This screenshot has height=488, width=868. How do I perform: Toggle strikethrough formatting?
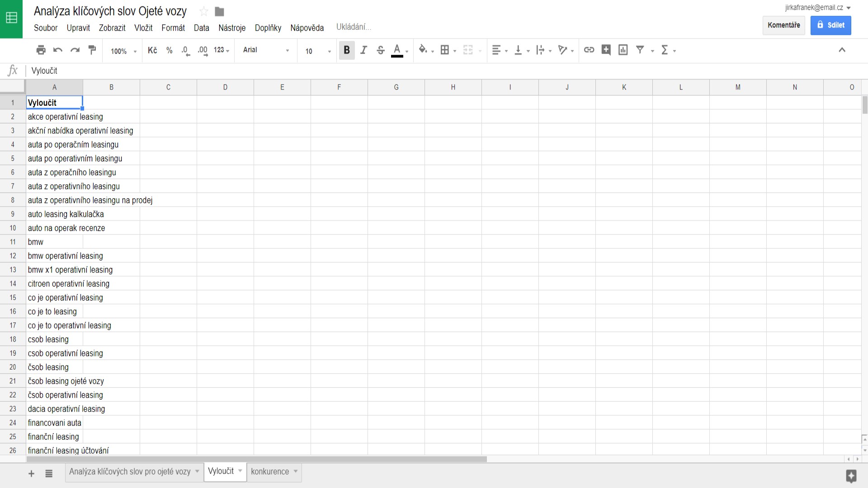[x=381, y=50]
